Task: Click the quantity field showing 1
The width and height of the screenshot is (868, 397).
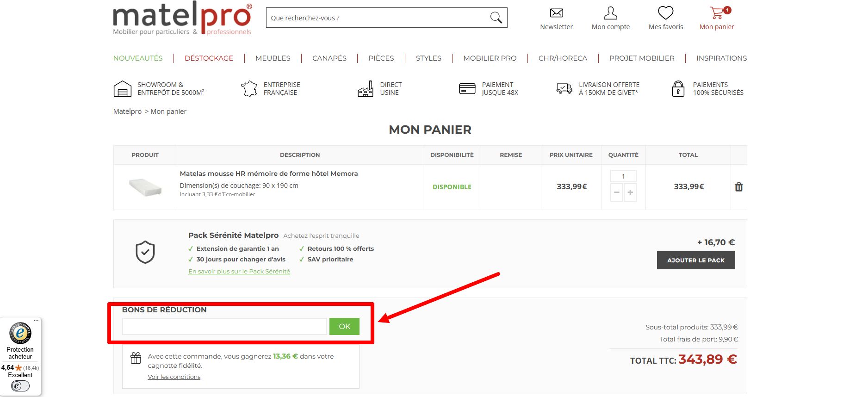Action: pos(623,176)
